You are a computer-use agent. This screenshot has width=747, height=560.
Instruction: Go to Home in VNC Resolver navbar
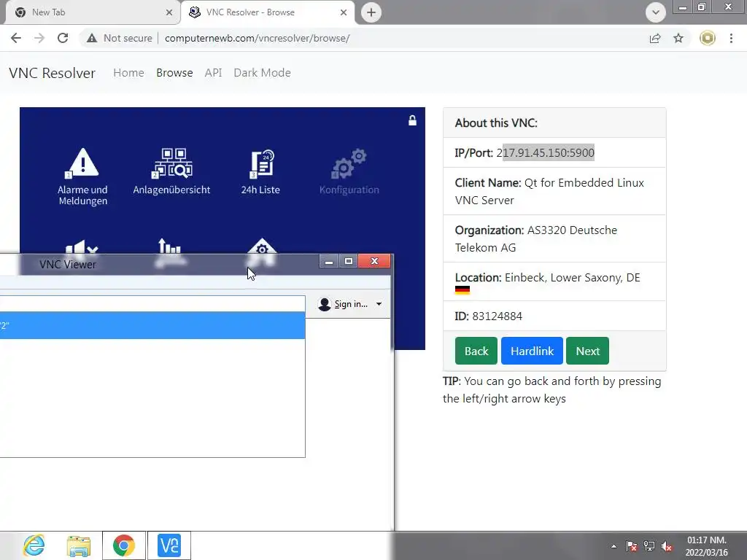(x=128, y=73)
